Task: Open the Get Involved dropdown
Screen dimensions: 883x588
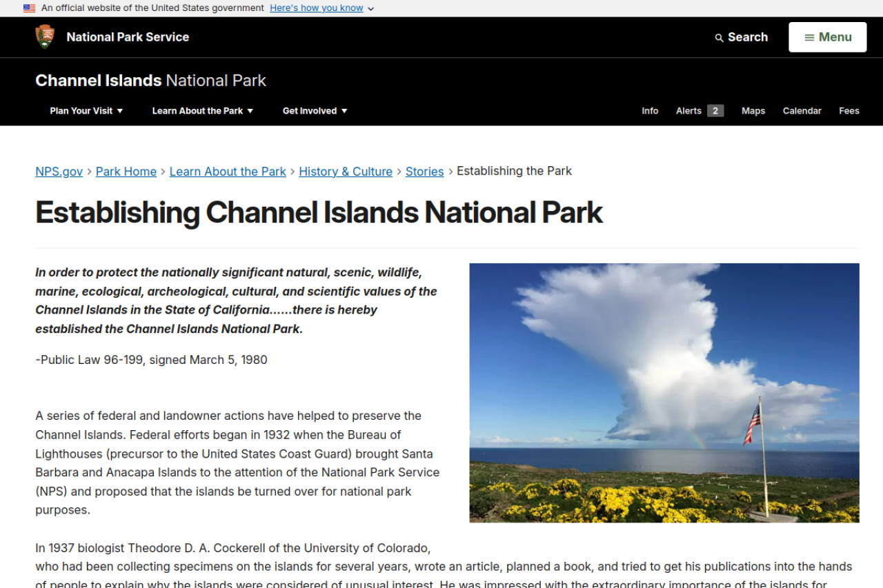Action: (315, 111)
